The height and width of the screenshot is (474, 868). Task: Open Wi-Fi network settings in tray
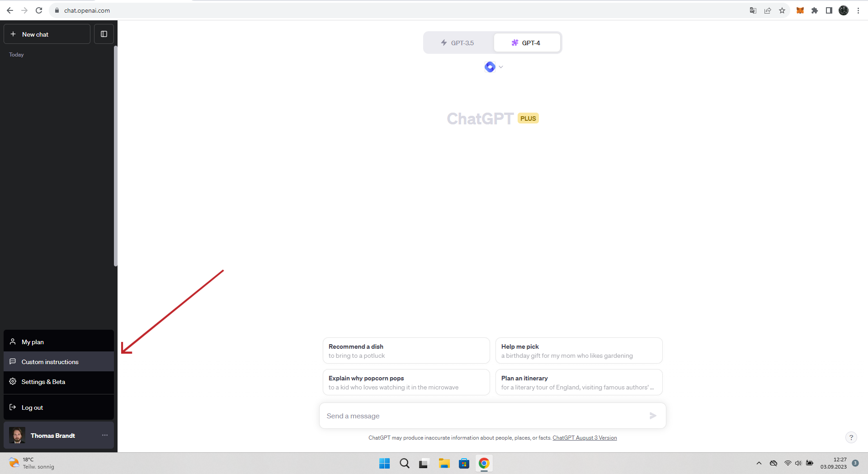[788, 463]
